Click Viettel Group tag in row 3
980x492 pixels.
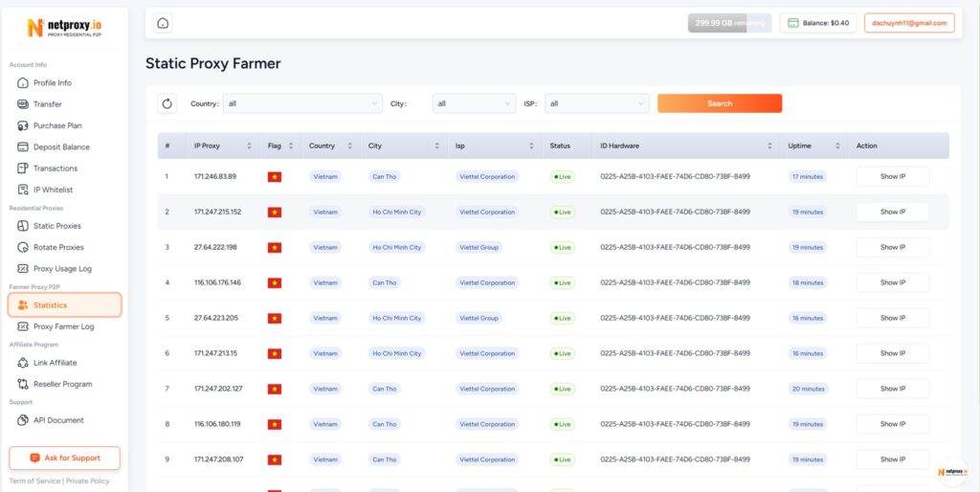coord(479,248)
